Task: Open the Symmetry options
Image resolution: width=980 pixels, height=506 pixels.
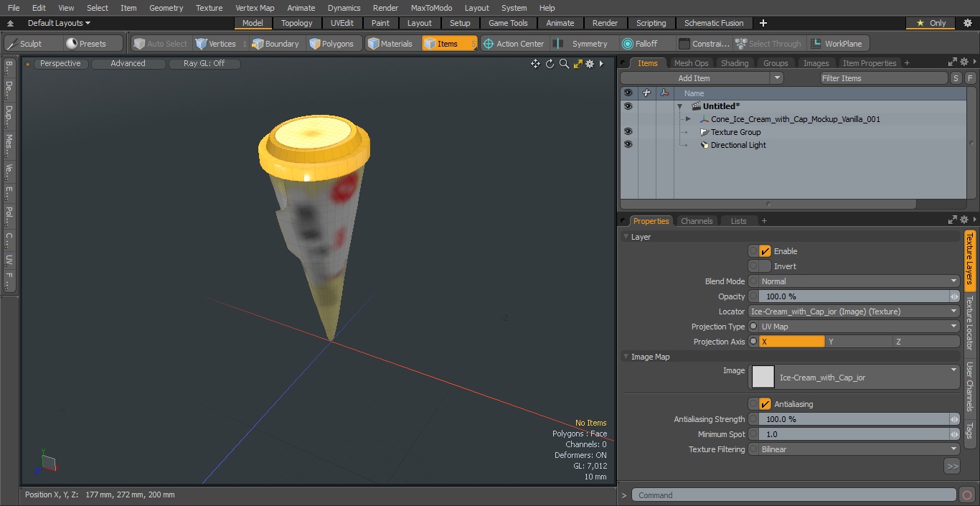Action: coord(583,44)
